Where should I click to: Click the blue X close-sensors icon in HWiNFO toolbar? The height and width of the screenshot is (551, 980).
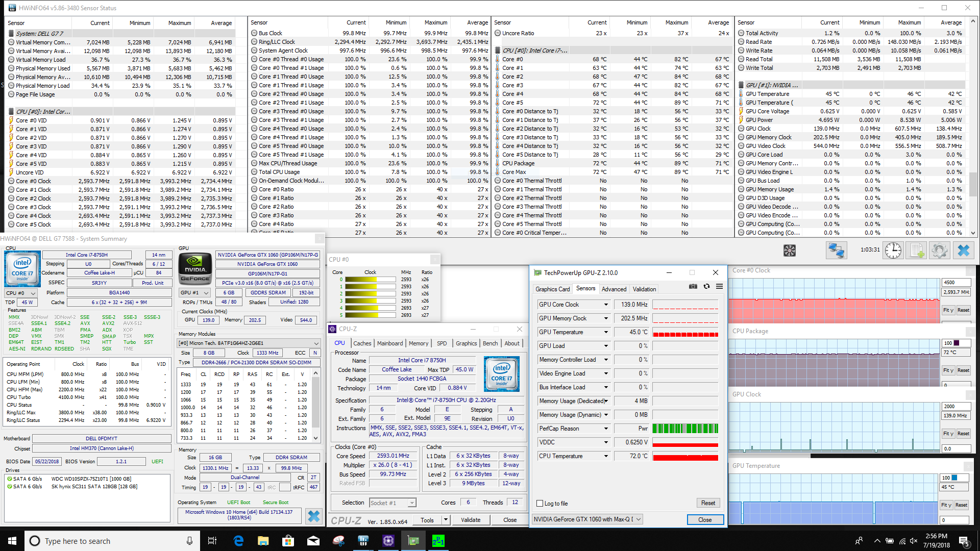coord(963,251)
